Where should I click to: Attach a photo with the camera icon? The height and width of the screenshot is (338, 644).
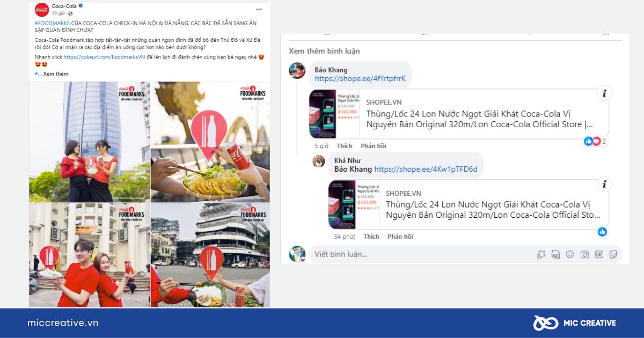point(584,254)
